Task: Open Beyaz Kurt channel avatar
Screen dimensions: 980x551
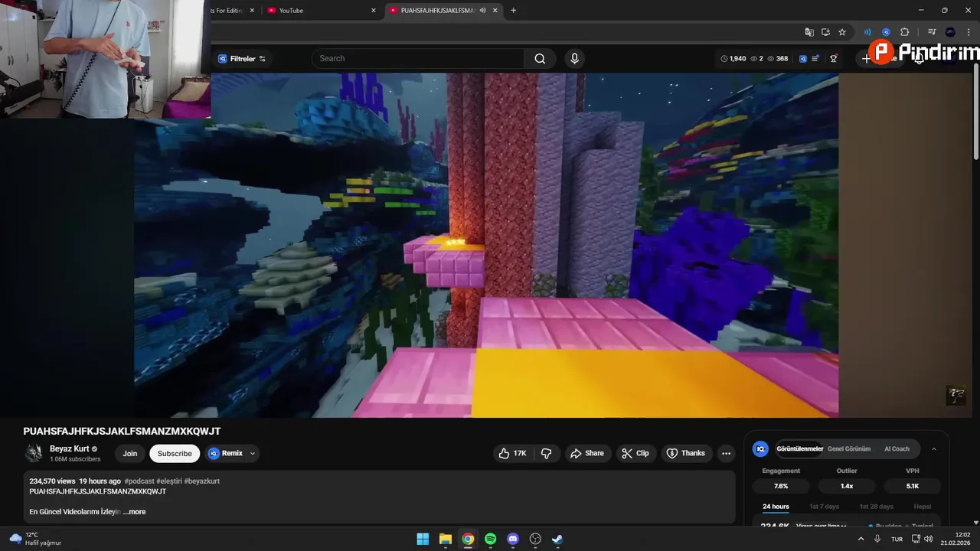Action: pos(34,453)
